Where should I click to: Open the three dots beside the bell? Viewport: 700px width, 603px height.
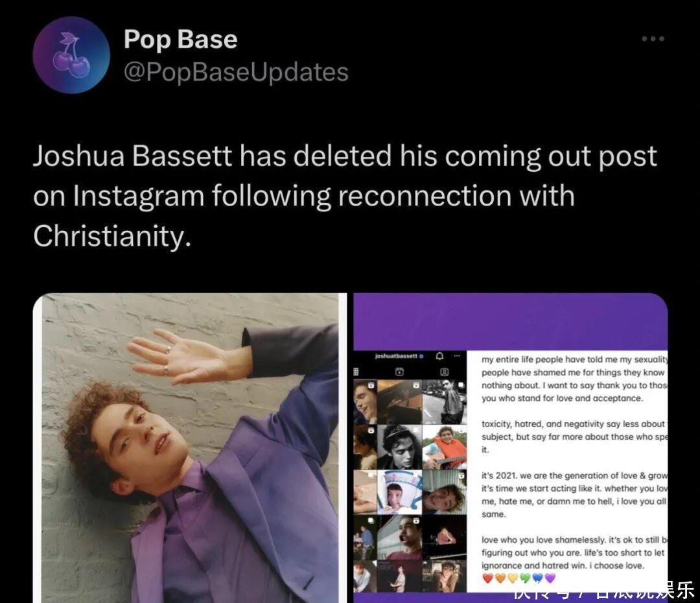456,356
